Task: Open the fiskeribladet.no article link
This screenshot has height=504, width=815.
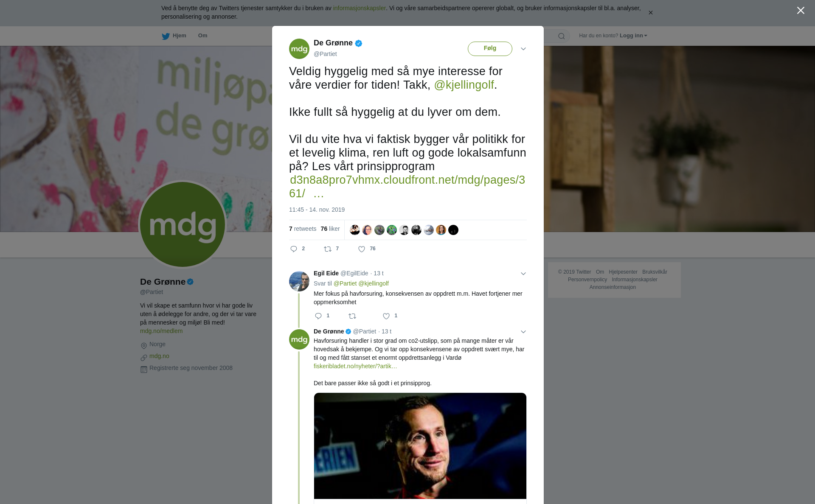Action: click(355, 366)
